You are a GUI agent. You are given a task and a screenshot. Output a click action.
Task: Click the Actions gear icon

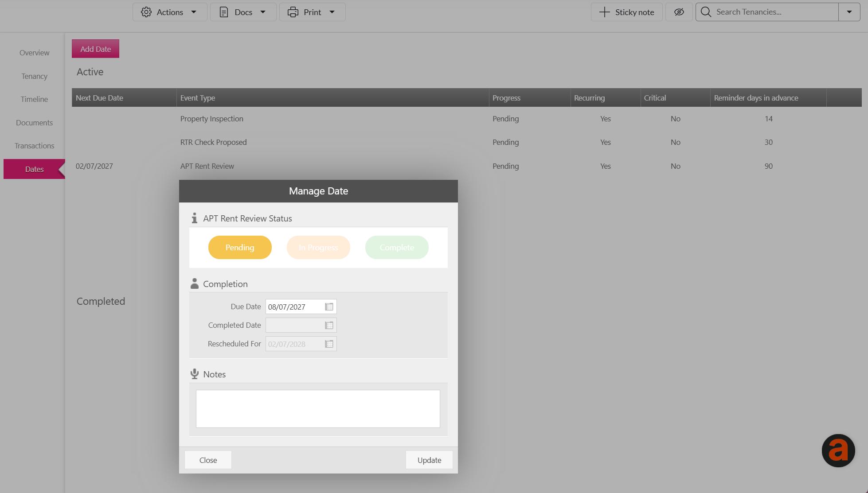[146, 12]
